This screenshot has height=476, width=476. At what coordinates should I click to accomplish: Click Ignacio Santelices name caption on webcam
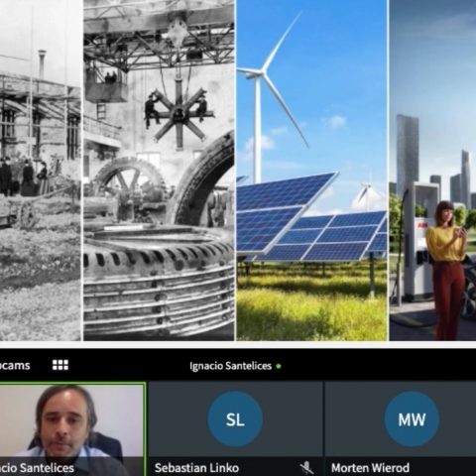(x=37, y=468)
